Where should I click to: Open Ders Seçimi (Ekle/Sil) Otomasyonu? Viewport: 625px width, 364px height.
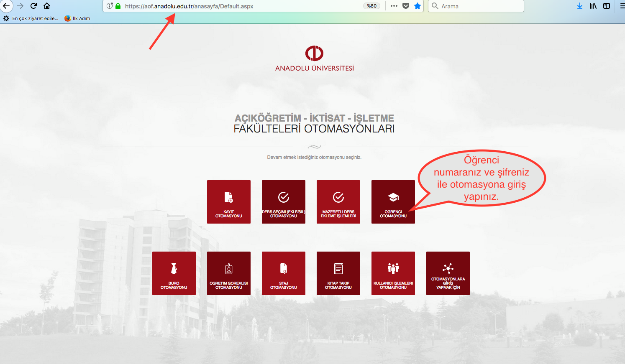coord(284,202)
